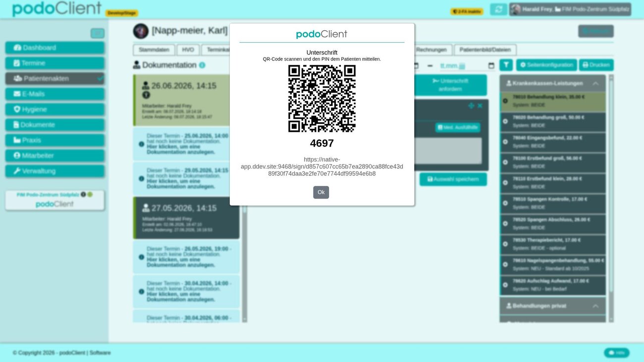
Task: Click the grey text area in the dark panel
Action: point(448,151)
